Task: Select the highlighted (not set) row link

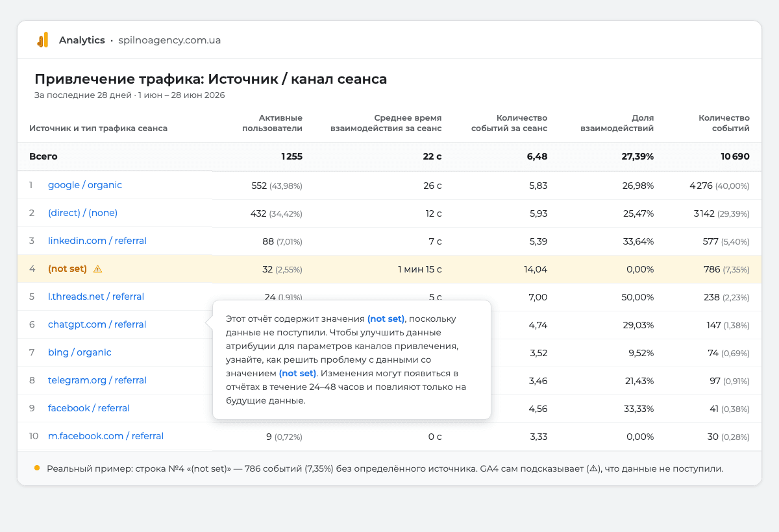Action: coord(68,269)
